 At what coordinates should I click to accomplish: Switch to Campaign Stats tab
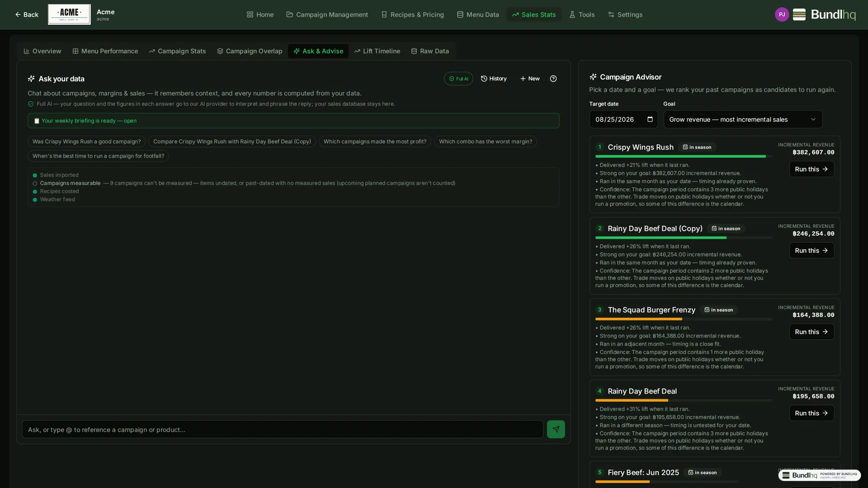point(177,51)
